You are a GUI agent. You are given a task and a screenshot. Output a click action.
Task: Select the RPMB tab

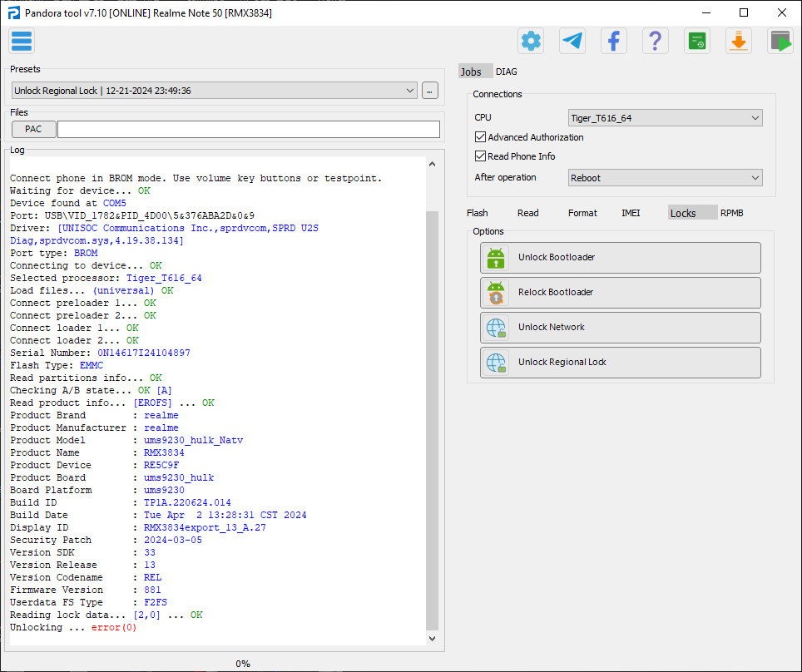(x=732, y=213)
